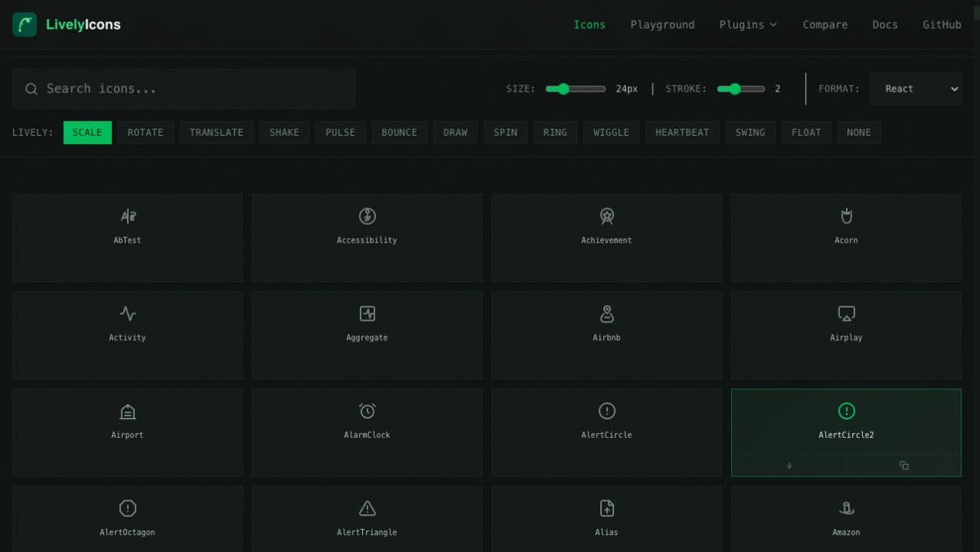This screenshot has width=980, height=552.
Task: Visit the GitHub link
Action: pyautogui.click(x=941, y=25)
